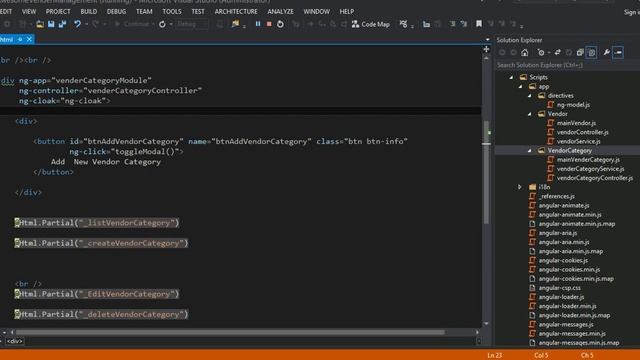Stop debugging with the red square
Image resolution: width=640 pixels, height=360 pixels.
(x=269, y=24)
